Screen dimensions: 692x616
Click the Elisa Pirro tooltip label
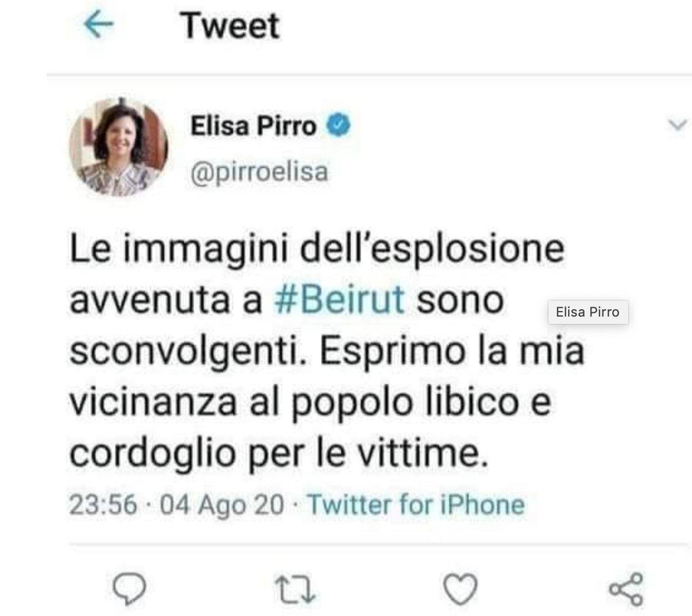point(588,312)
